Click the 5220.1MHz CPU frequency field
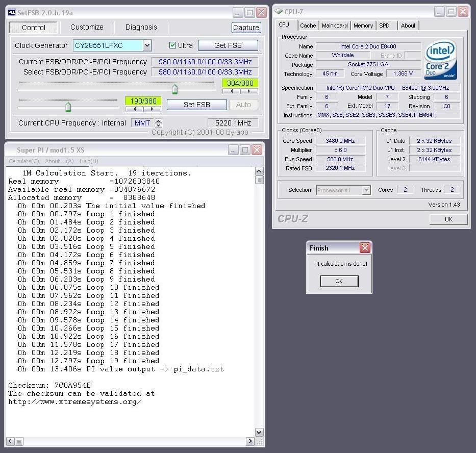The width and height of the screenshot is (476, 453). click(x=233, y=123)
